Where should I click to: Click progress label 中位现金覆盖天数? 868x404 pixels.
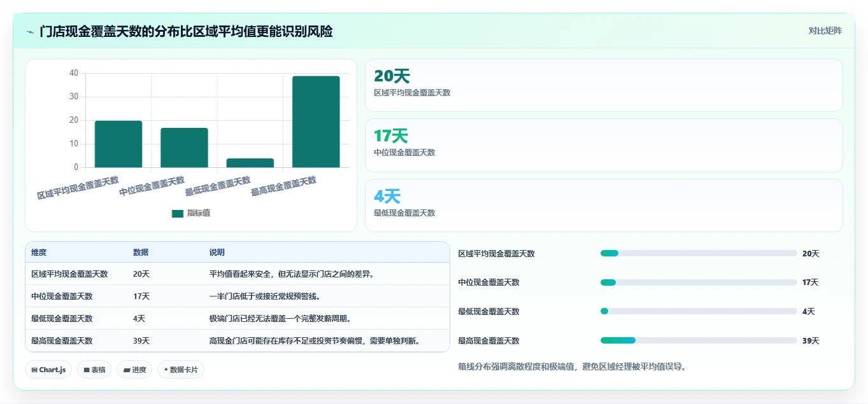pyautogui.click(x=489, y=282)
